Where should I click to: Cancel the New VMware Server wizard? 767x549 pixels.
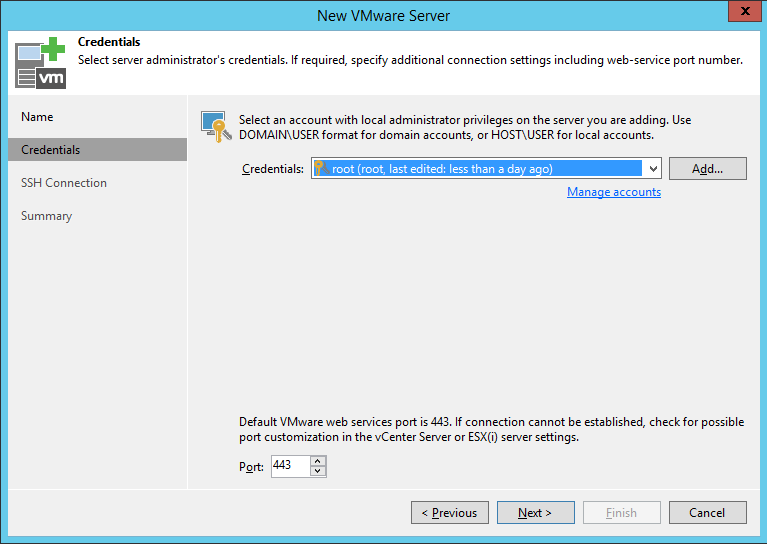point(707,513)
